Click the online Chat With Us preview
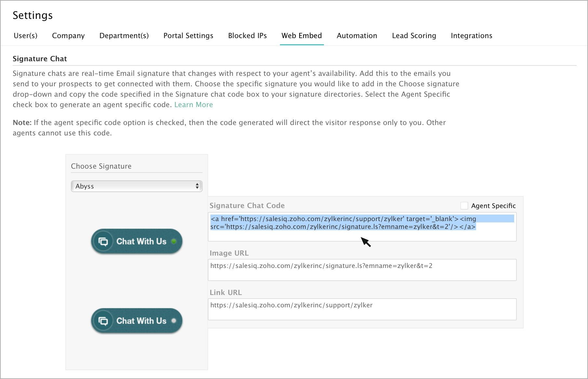 tap(137, 241)
